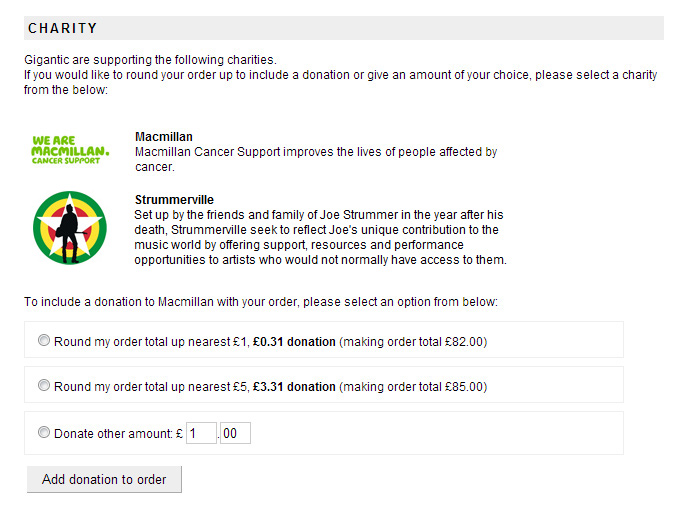Click the Macmillan Cancer Support description text

pyautogui.click(x=316, y=159)
